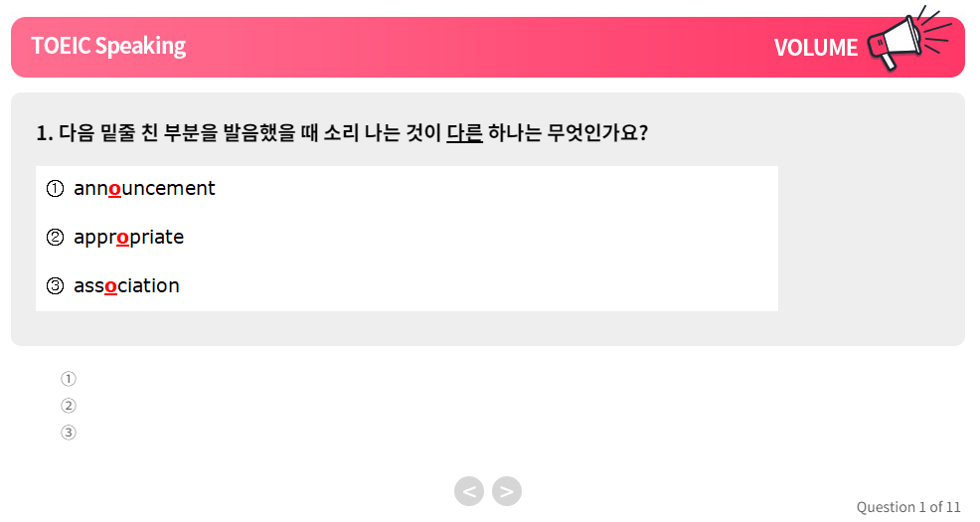980x522 pixels.
Task: Select answer choice ② radio button
Action: click(69, 406)
